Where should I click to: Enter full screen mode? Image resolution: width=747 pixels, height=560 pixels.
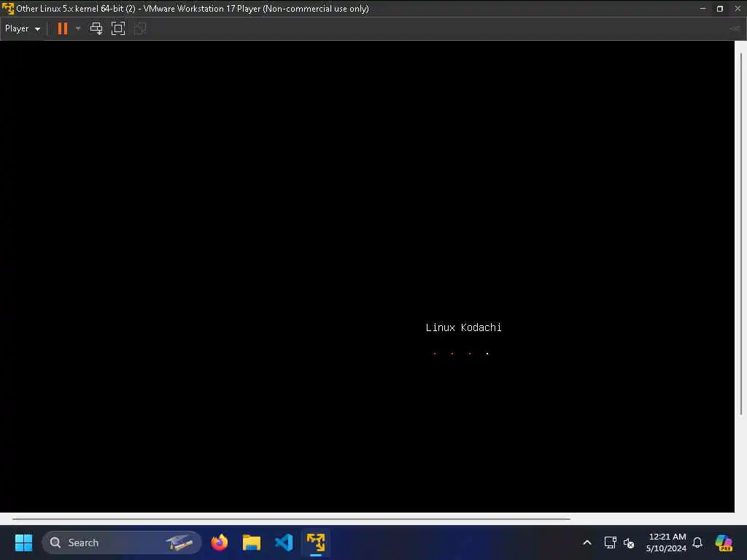[118, 28]
